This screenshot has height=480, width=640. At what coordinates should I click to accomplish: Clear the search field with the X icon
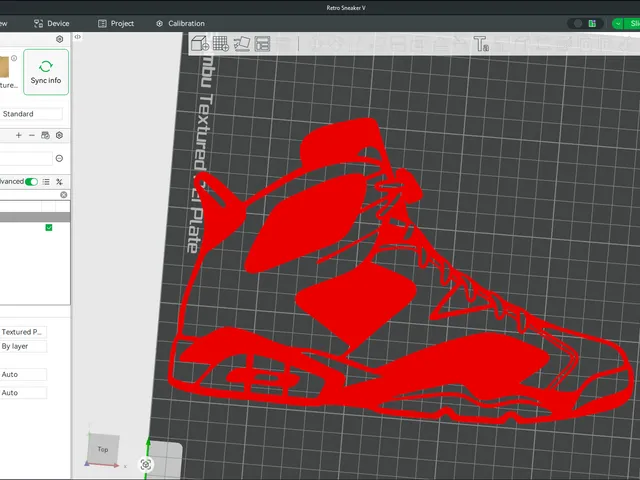click(64, 195)
